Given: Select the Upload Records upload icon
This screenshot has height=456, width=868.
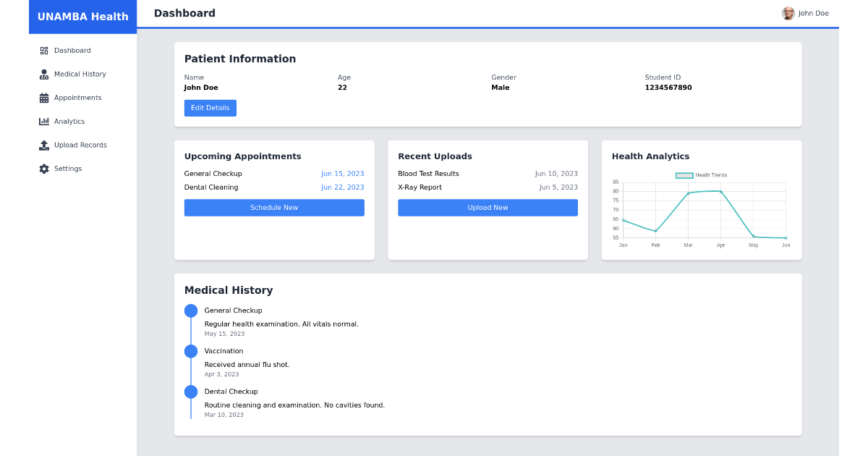Looking at the screenshot, I should (x=43, y=145).
